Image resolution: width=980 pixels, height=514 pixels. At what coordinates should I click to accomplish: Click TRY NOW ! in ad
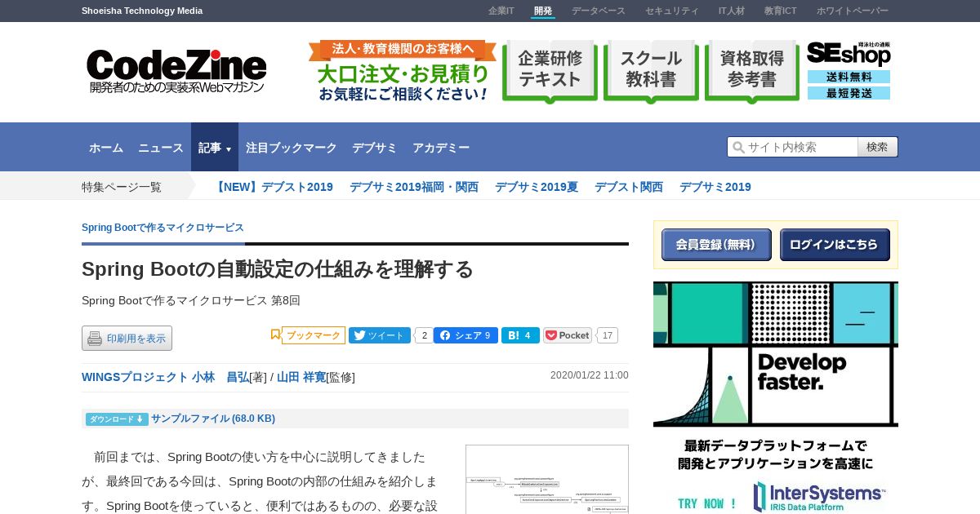coord(707,503)
